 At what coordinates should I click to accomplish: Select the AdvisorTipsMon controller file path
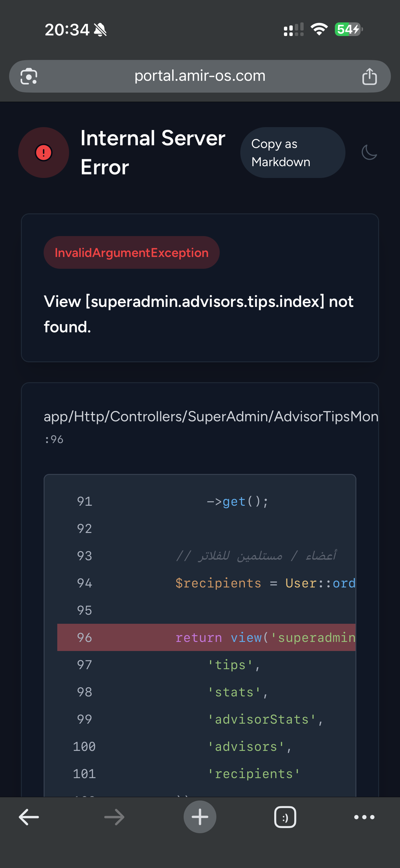click(x=211, y=416)
